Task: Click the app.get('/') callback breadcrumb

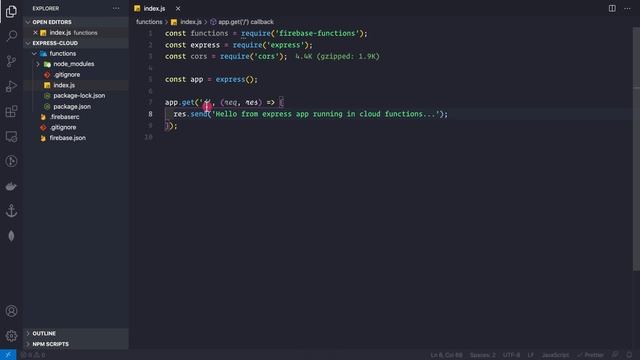Action: click(x=245, y=22)
